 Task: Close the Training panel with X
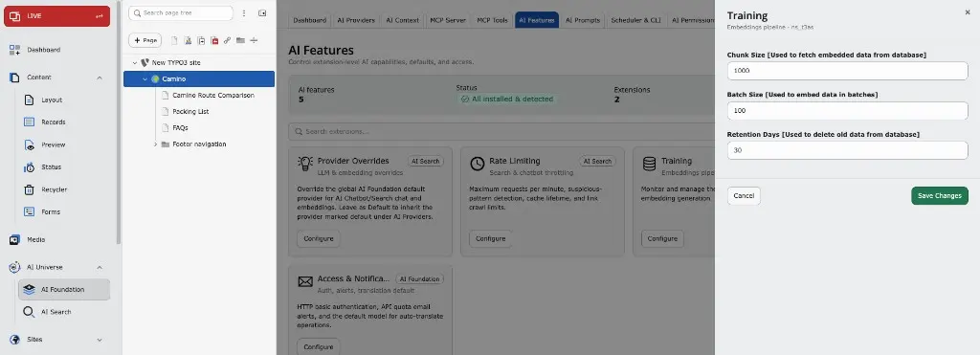click(968, 11)
